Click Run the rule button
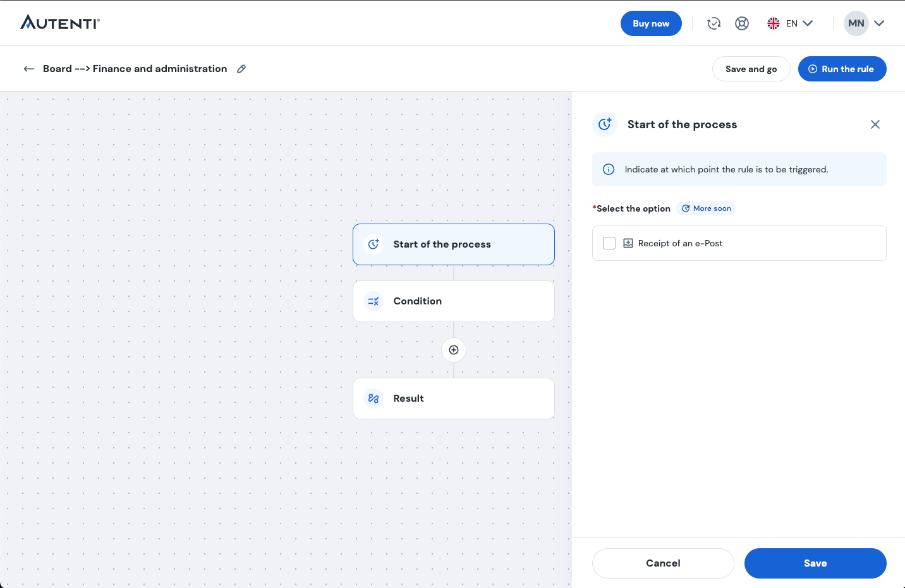The image size is (905, 588). tap(842, 69)
